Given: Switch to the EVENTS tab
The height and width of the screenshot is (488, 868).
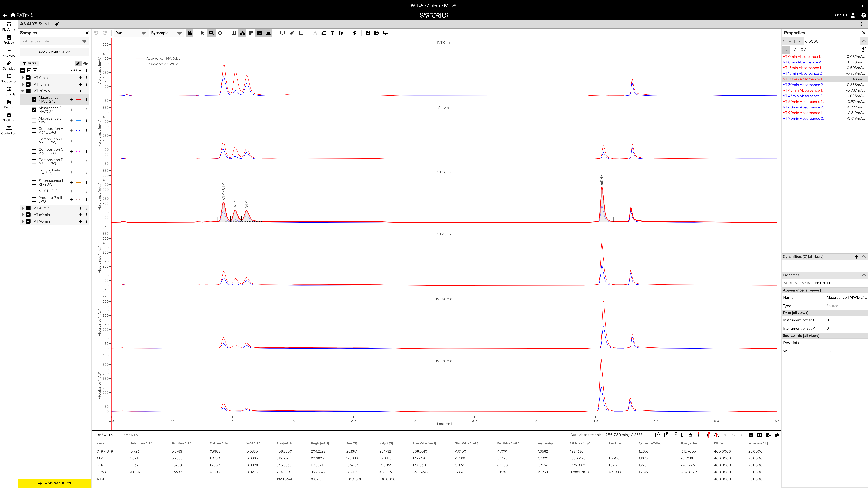Looking at the screenshot, I should coord(130,435).
